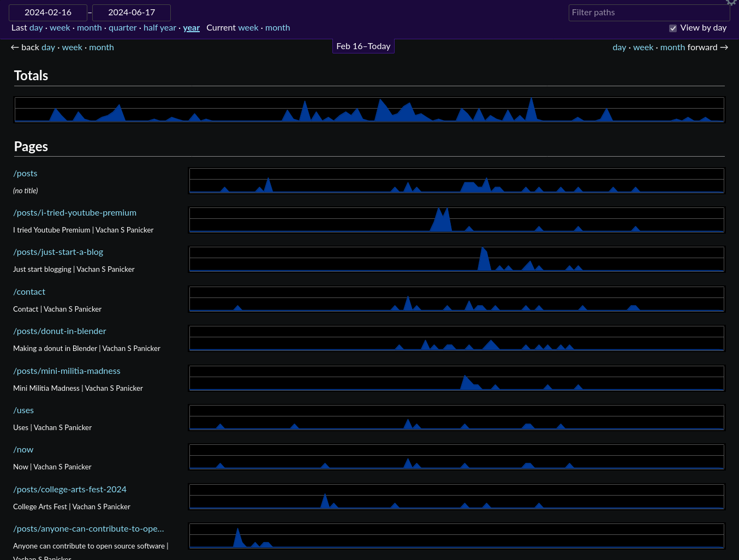Image resolution: width=739 pixels, height=560 pixels.
Task: Toggle the View by day checkbox
Action: [x=673, y=28]
